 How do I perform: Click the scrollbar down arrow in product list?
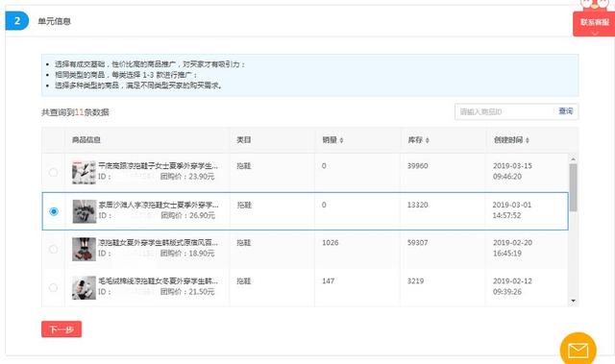coord(573,301)
